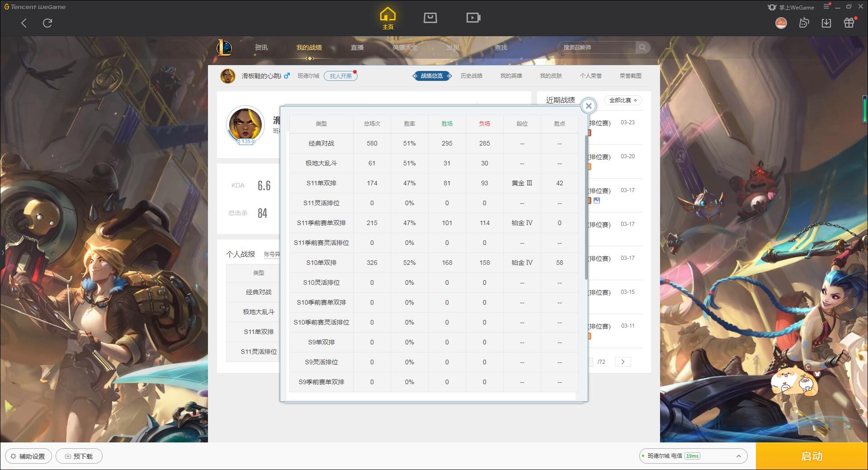The image size is (868, 470).
Task: Refresh the page with reload icon
Action: tap(47, 23)
